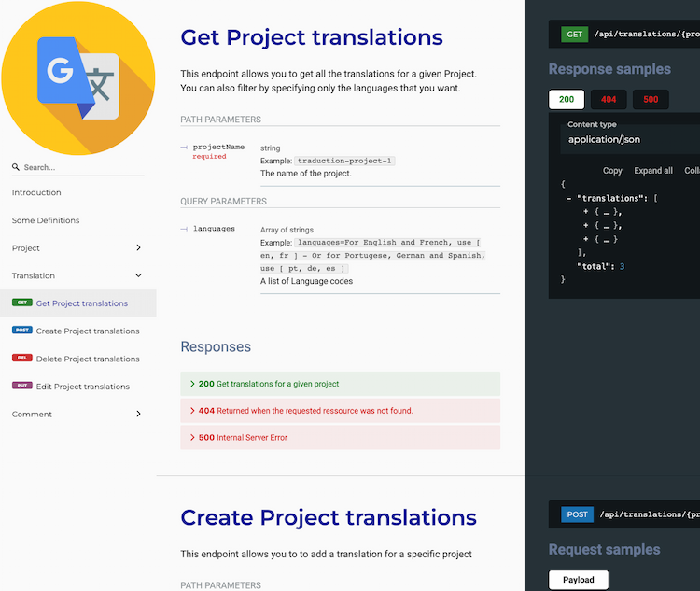The width and height of the screenshot is (700, 591).
Task: Click the red DEL badge in sidebar
Action: click(21, 359)
